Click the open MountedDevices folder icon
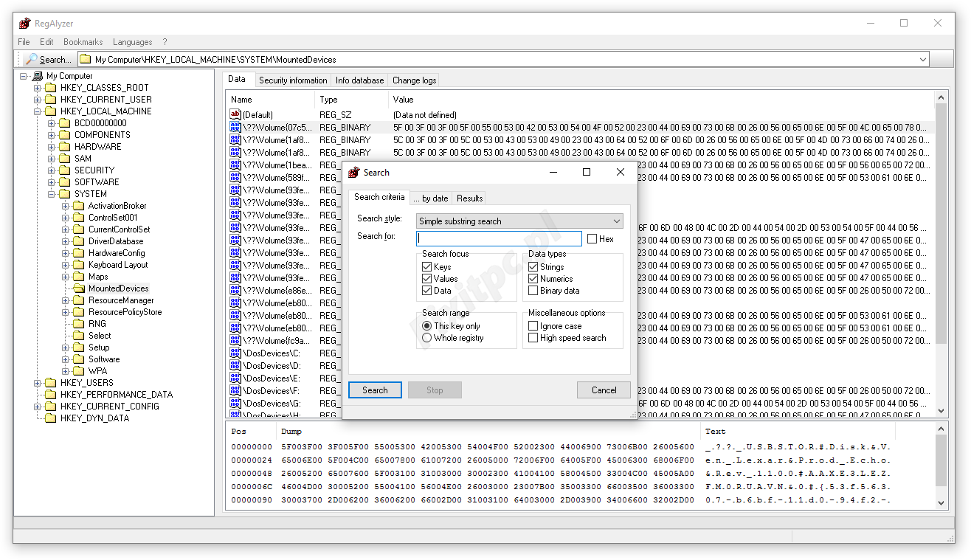 click(78, 288)
